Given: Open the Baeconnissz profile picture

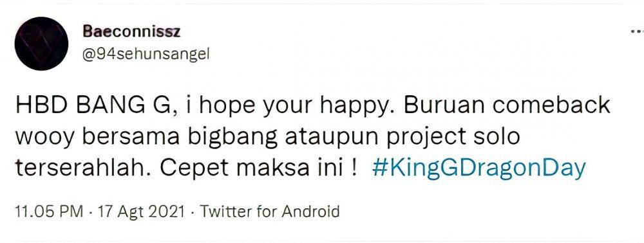Looking at the screenshot, I should (41, 44).
